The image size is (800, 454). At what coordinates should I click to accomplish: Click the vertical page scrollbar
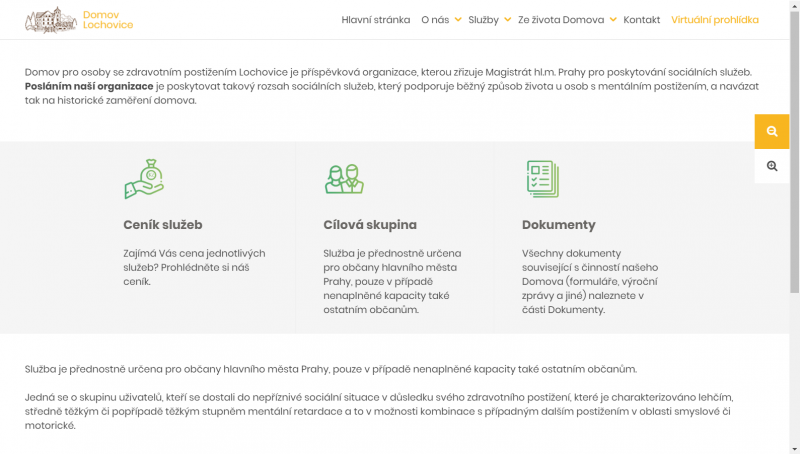click(794, 200)
